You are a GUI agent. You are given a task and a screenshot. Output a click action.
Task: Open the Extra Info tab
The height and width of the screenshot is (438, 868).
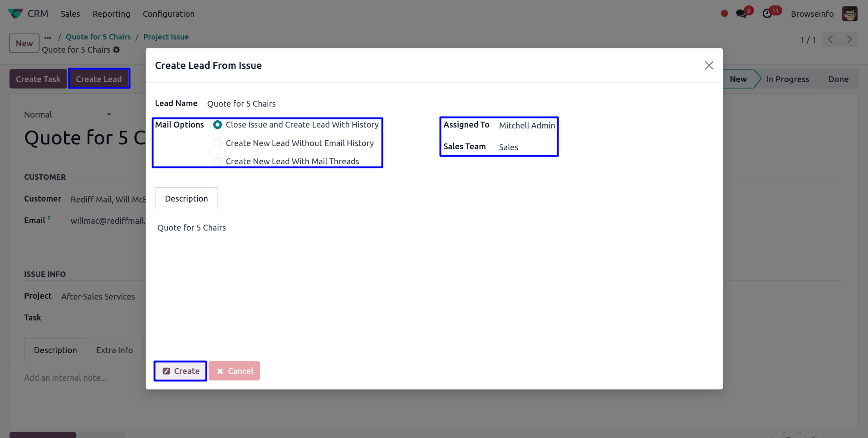[x=114, y=350]
